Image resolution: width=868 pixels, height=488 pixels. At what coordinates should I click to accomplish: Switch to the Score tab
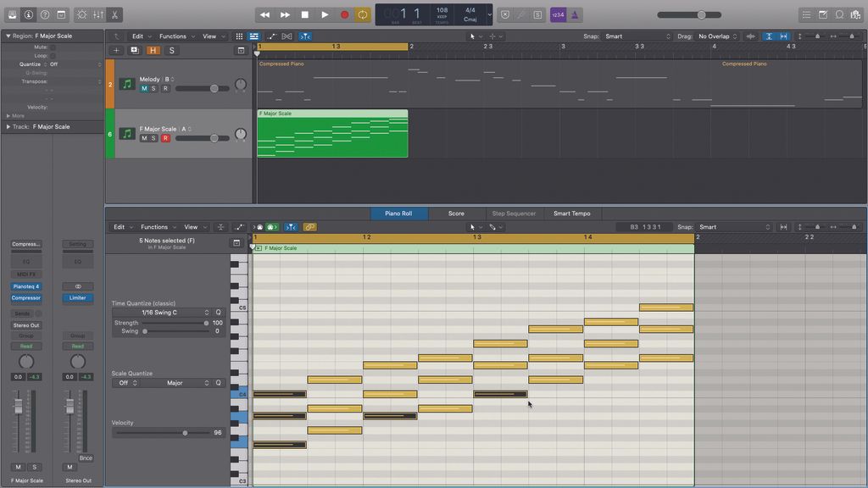pyautogui.click(x=457, y=213)
